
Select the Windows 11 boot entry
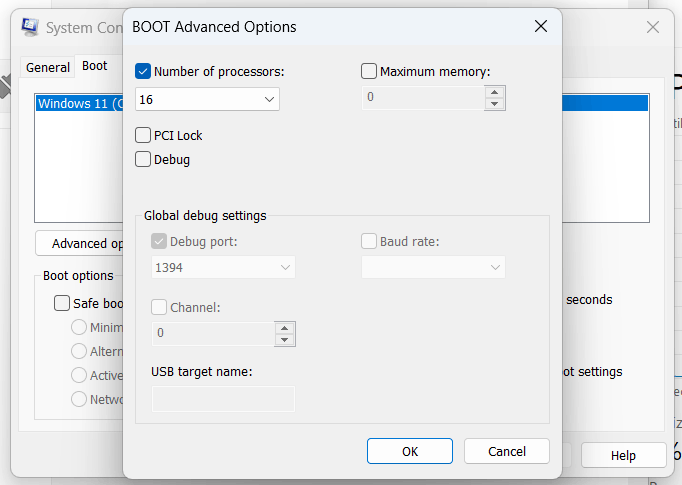[80, 103]
